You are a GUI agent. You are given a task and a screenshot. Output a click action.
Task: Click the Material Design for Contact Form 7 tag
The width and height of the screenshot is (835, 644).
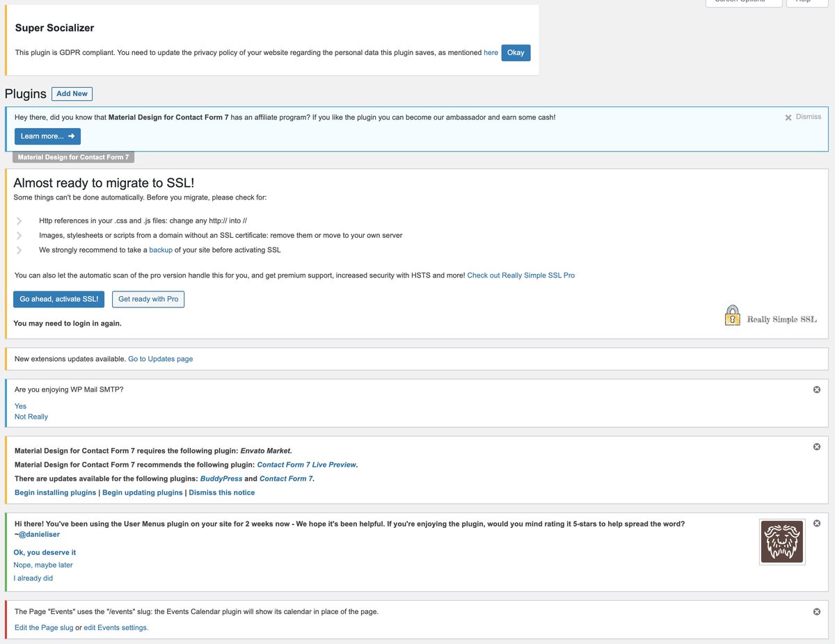(72, 156)
